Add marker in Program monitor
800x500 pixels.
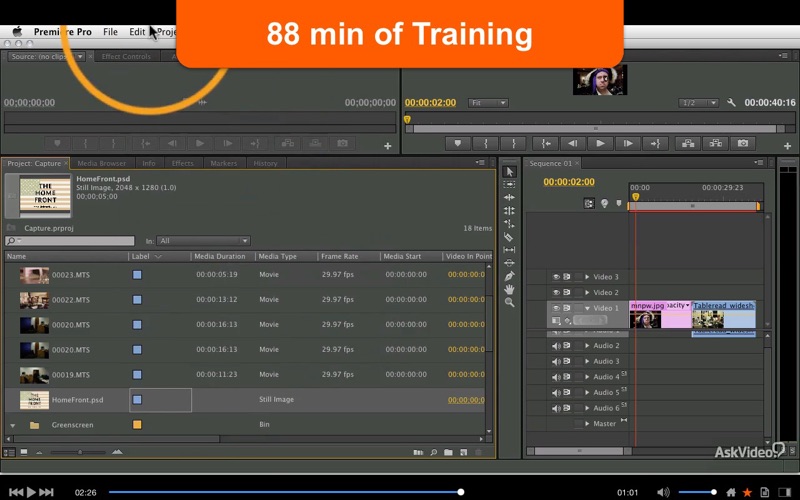(x=458, y=144)
